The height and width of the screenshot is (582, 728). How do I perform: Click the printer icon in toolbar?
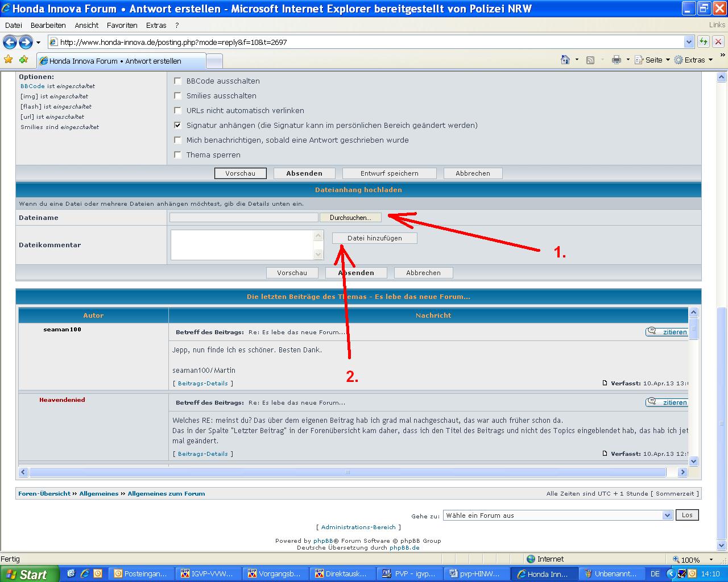point(616,60)
